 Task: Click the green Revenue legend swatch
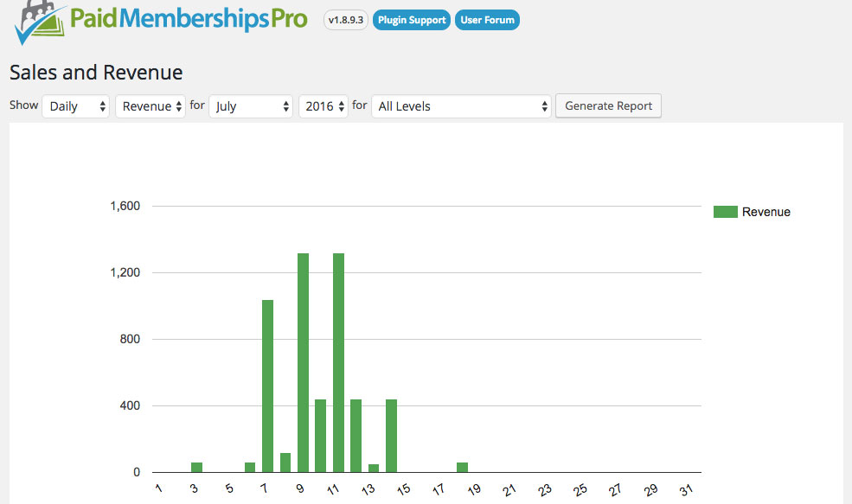[725, 212]
